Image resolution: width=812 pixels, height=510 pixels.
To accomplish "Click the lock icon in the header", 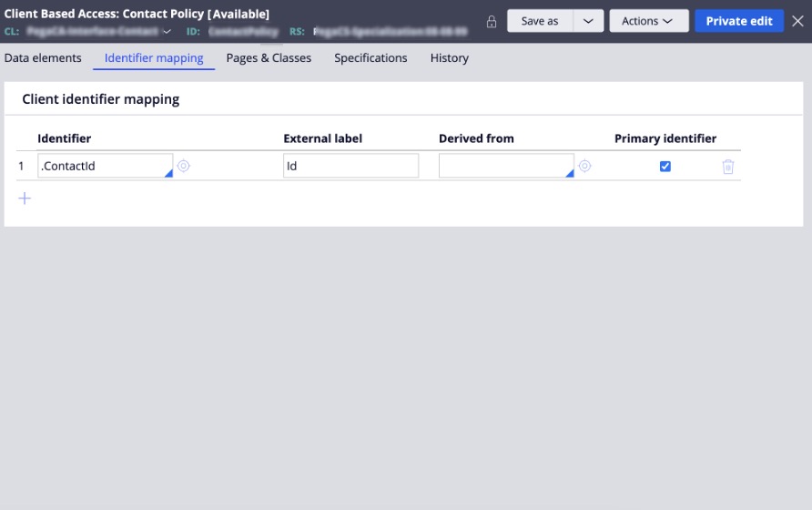I will click(x=492, y=21).
